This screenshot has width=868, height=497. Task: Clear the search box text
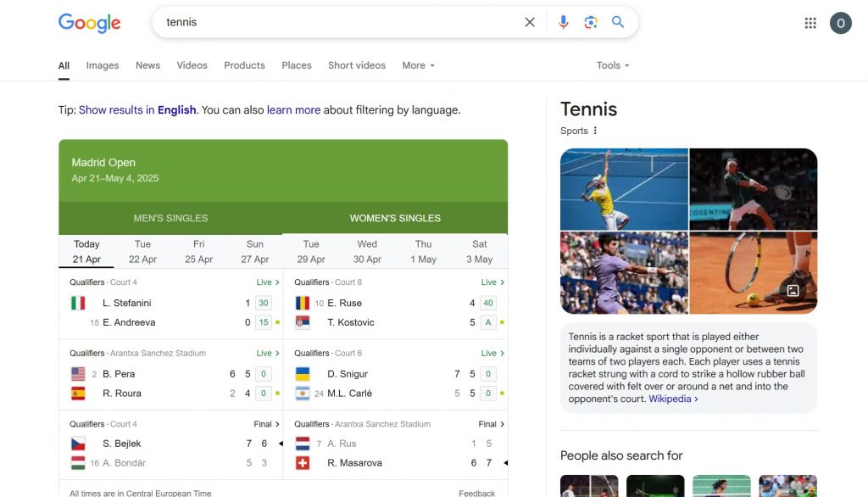[x=530, y=22]
